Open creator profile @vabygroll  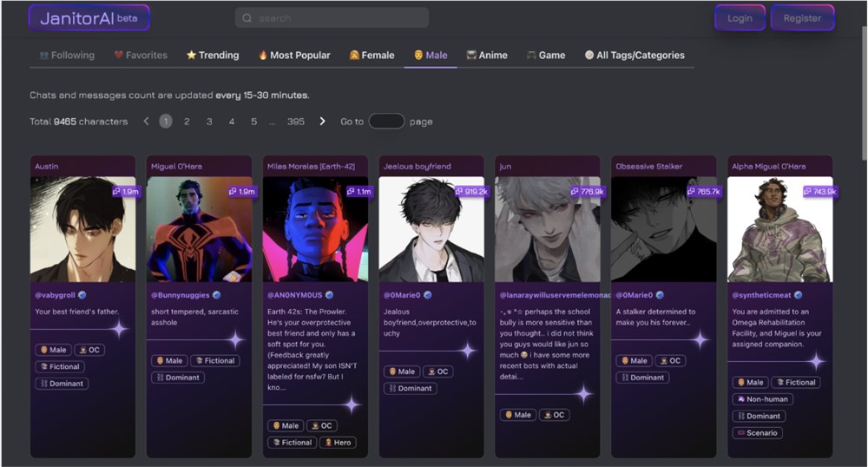click(55, 295)
